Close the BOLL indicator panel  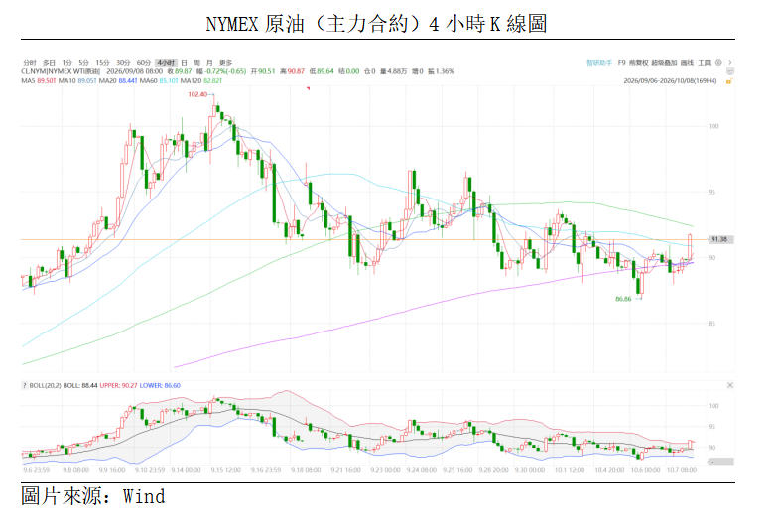(730, 385)
